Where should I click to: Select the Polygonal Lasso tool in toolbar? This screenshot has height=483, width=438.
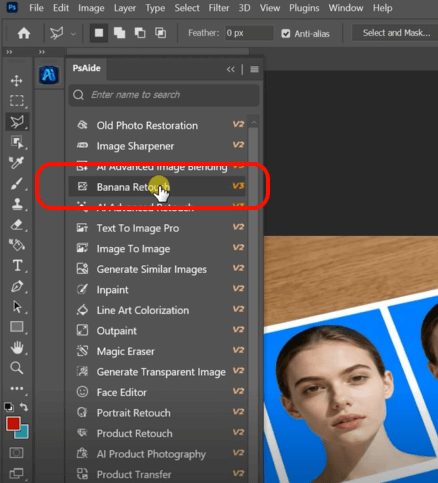[x=17, y=122]
